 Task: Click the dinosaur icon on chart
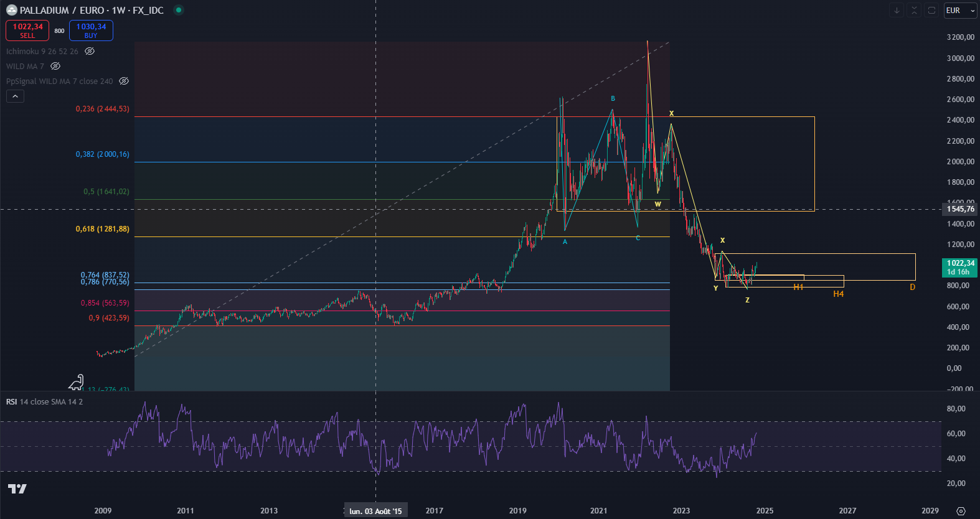[76, 382]
